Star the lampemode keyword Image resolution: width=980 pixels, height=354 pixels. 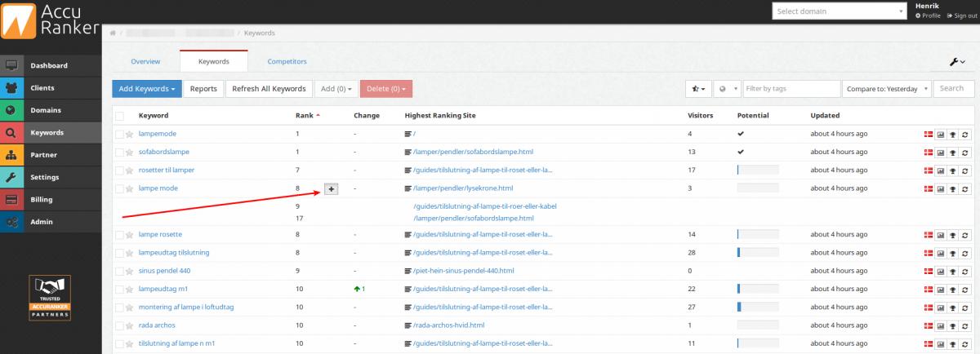click(130, 134)
